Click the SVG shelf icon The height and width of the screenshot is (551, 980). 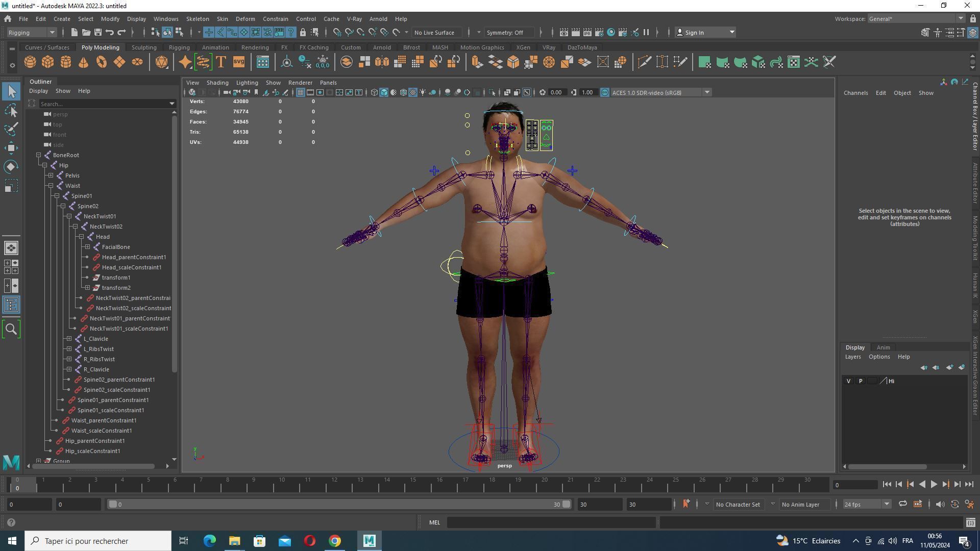coord(239,62)
